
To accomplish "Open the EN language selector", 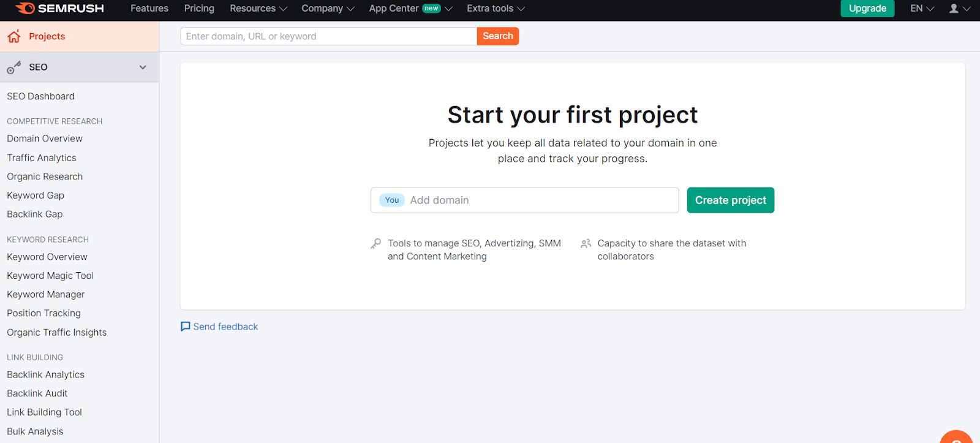I will (922, 9).
